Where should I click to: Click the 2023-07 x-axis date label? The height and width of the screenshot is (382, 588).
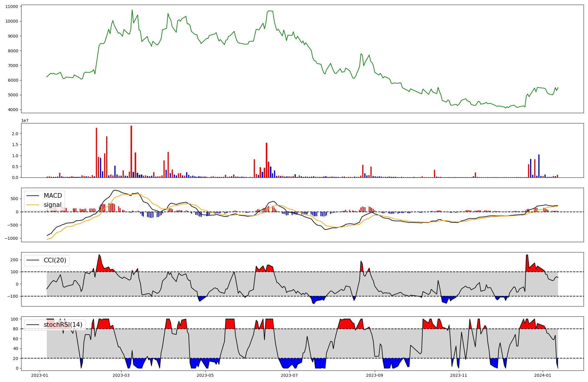pyautogui.click(x=290, y=375)
